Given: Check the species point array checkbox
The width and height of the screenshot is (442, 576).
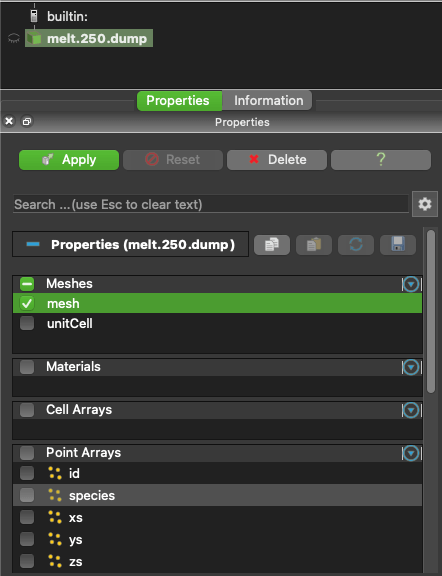Looking at the screenshot, I should 27,495.
